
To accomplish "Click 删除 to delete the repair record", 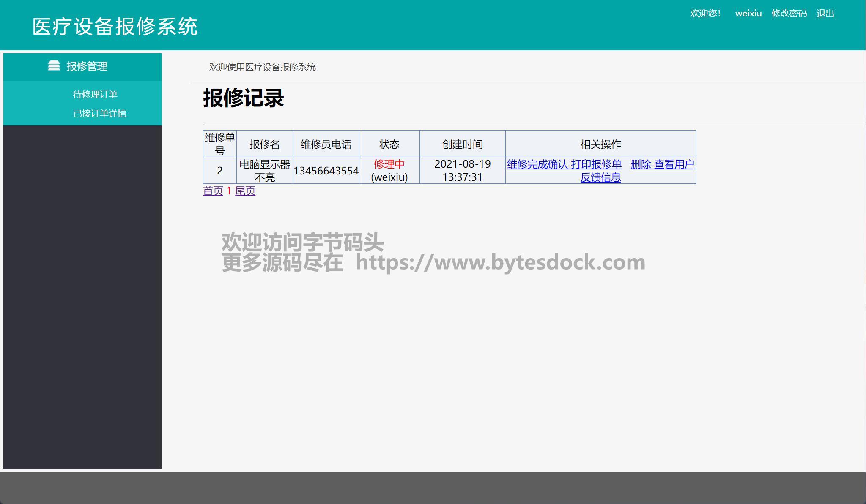I will [x=641, y=164].
